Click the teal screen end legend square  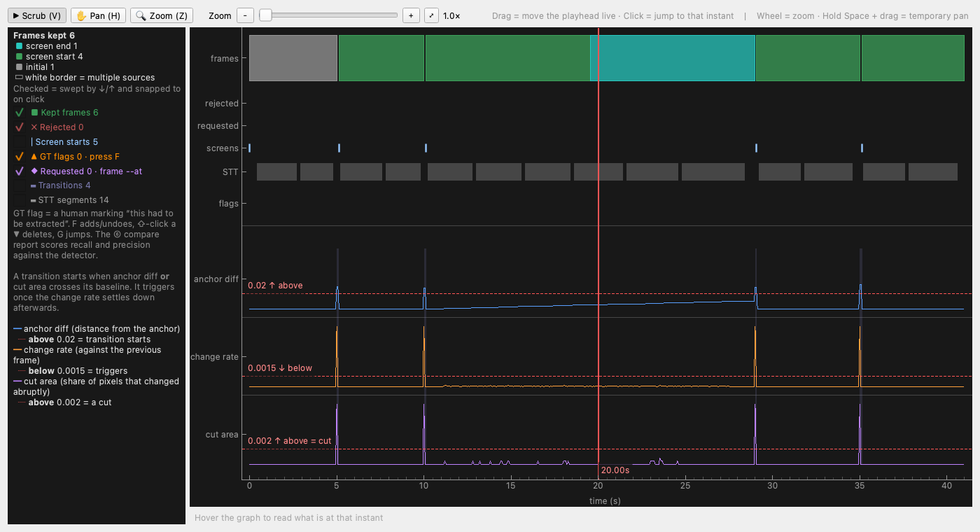[x=19, y=46]
